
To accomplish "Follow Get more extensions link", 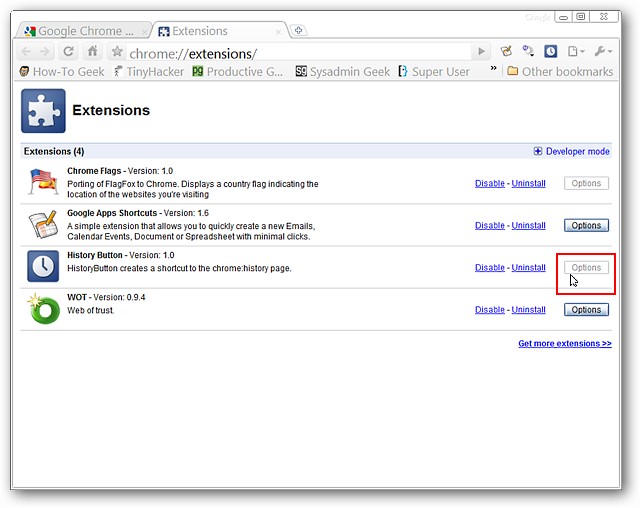I will pos(565,344).
